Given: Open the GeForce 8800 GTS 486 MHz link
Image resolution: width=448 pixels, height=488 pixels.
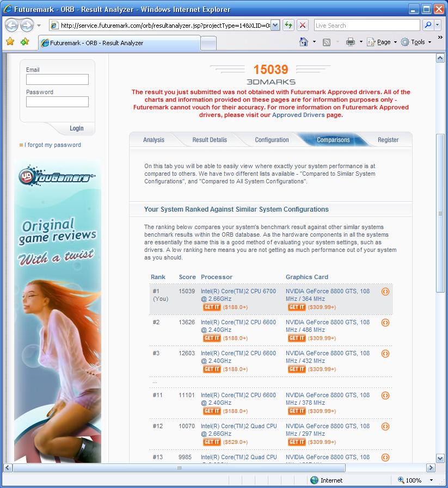Looking at the screenshot, I should click(x=328, y=326).
